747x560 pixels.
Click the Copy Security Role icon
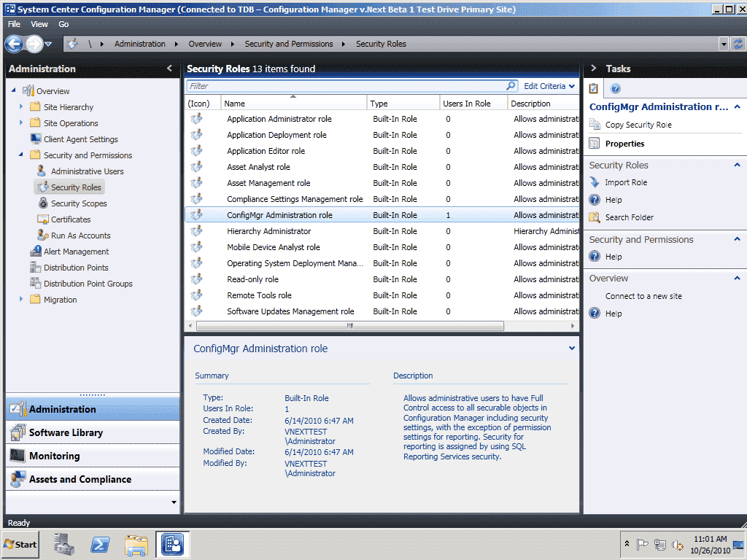(x=594, y=124)
